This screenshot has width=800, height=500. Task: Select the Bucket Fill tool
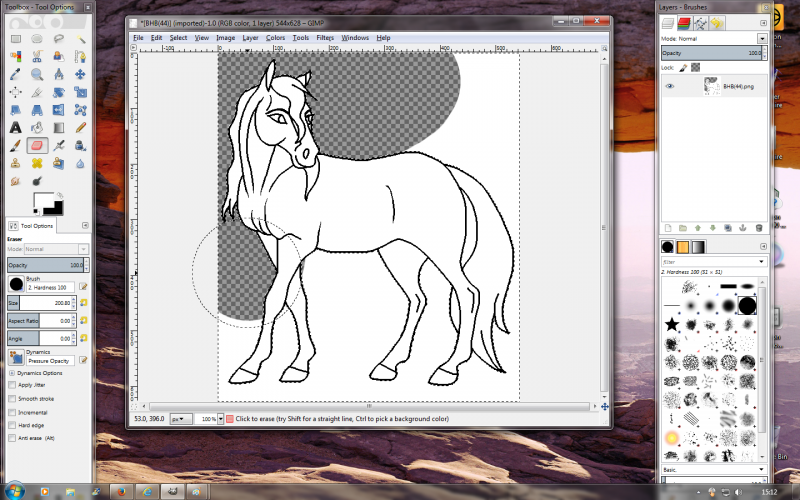37,128
